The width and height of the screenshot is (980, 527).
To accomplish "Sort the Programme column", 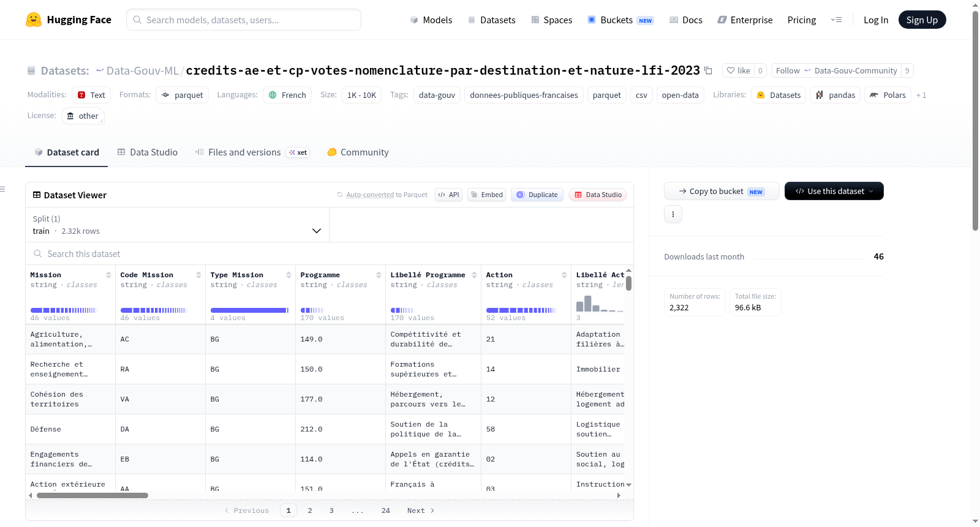I will coord(379,275).
